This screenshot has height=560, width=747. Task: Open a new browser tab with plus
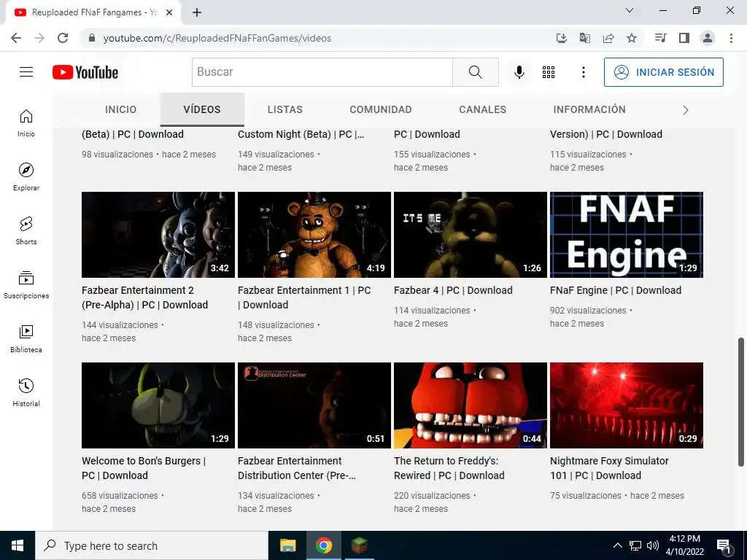(197, 12)
